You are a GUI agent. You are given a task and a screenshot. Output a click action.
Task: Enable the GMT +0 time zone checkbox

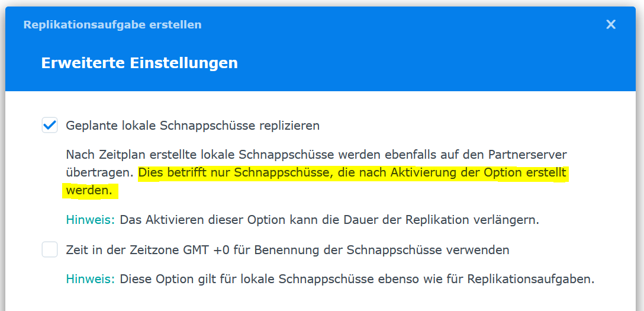[x=50, y=249]
